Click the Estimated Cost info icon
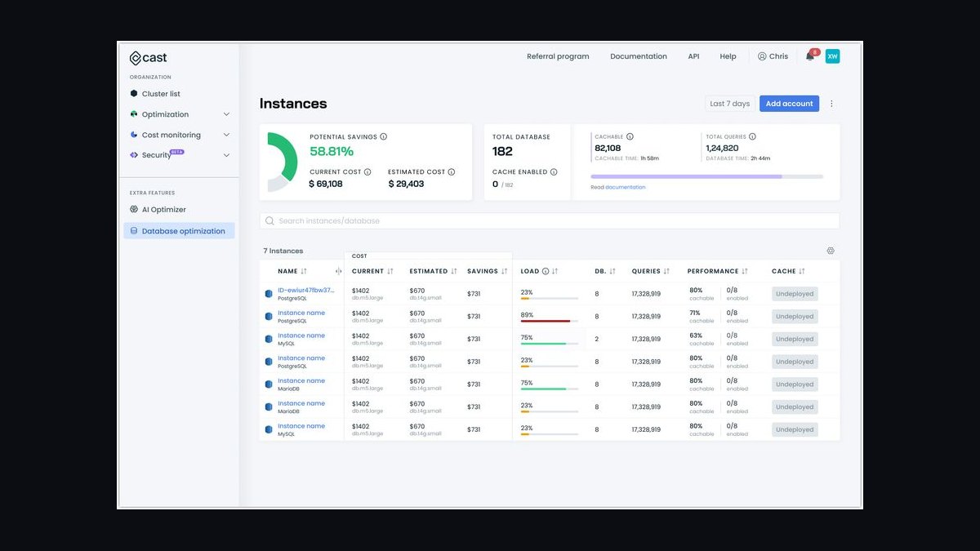Image resolution: width=980 pixels, height=551 pixels. (x=452, y=172)
